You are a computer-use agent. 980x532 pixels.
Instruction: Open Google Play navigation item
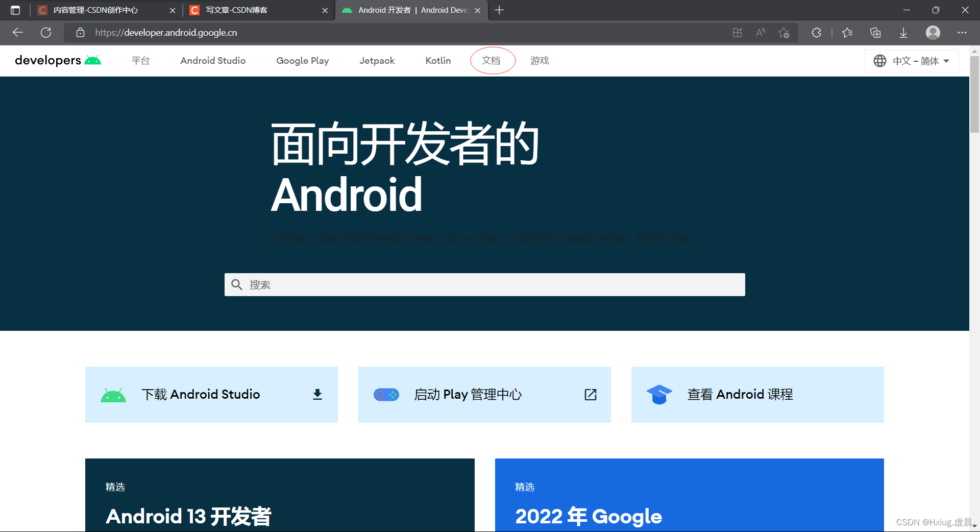303,61
